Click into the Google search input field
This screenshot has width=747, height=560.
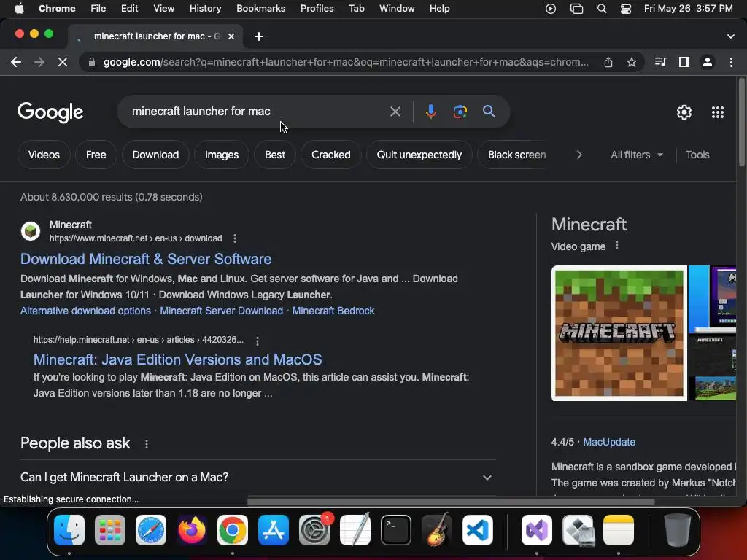point(258,112)
